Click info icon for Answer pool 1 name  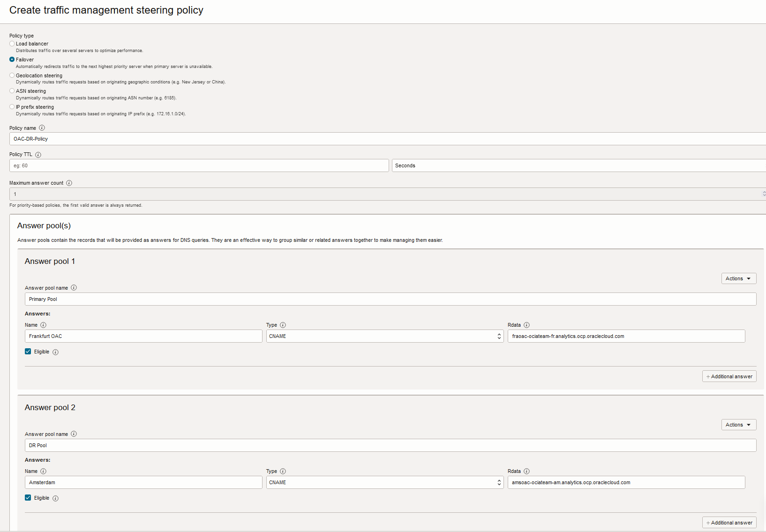click(74, 288)
